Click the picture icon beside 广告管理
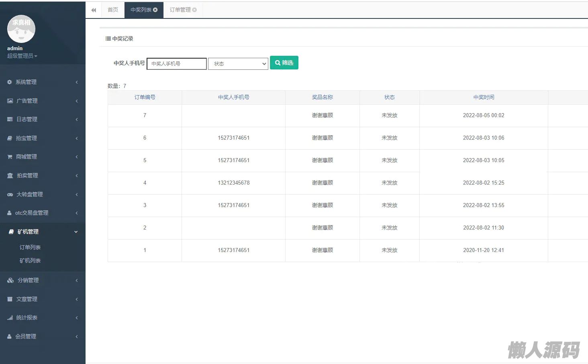 click(x=10, y=101)
